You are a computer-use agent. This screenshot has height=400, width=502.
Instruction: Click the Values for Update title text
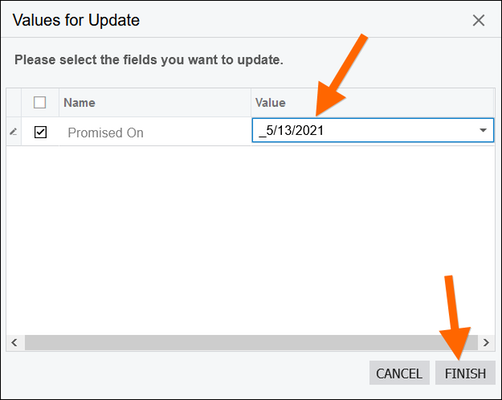[76, 20]
